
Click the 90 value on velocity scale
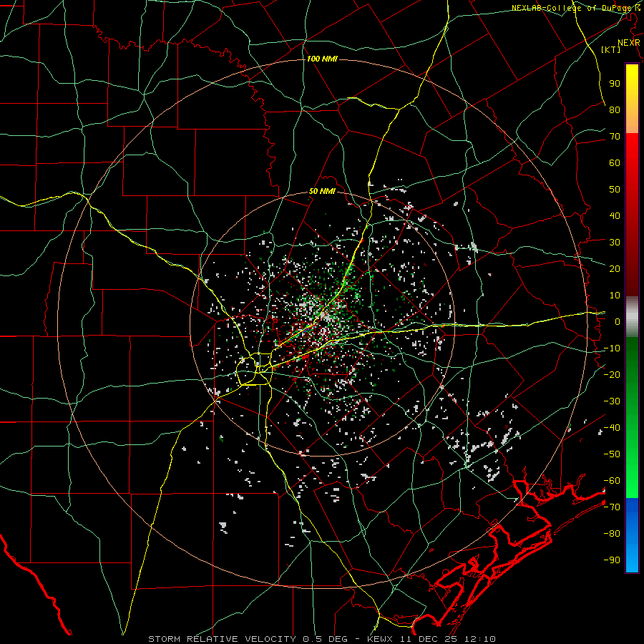[615, 84]
